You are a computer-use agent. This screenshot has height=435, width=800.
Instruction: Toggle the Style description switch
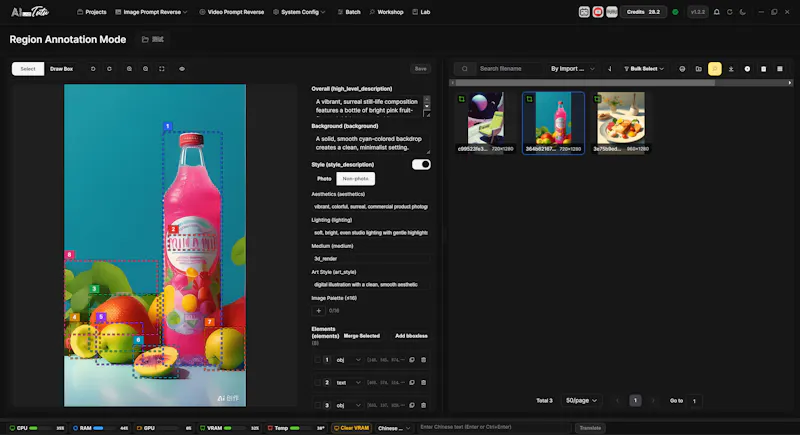[421, 164]
